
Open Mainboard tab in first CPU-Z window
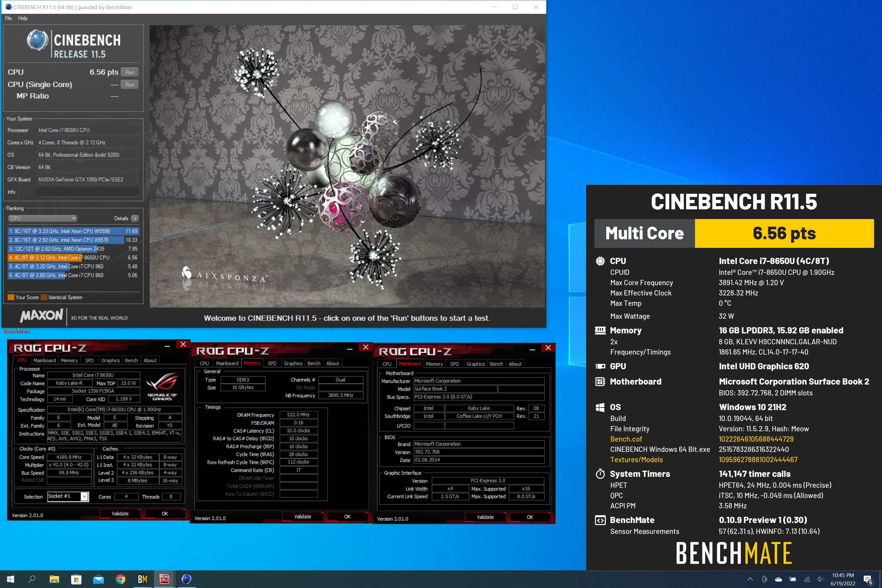44,360
